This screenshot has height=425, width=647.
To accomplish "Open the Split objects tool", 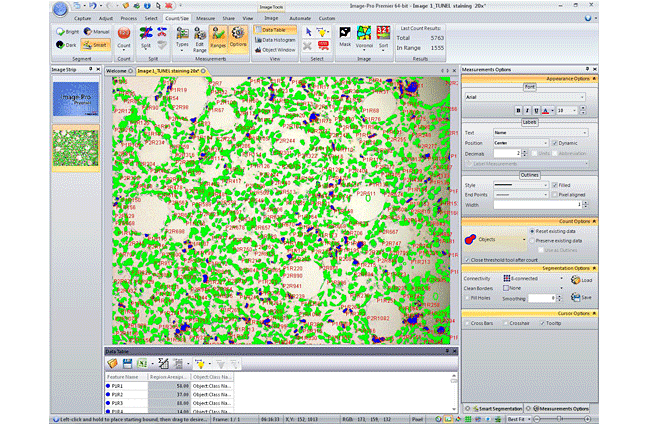I will coord(146,38).
